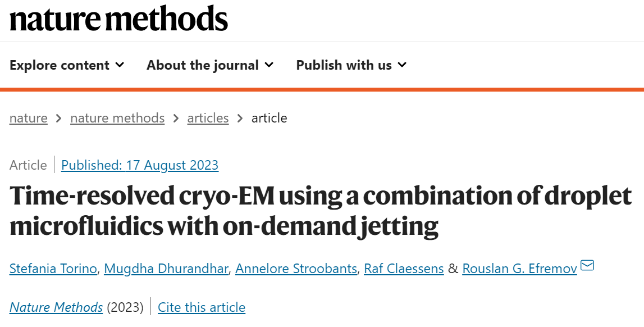644x327 pixels.
Task: Click the article title heading
Action: 321,211
